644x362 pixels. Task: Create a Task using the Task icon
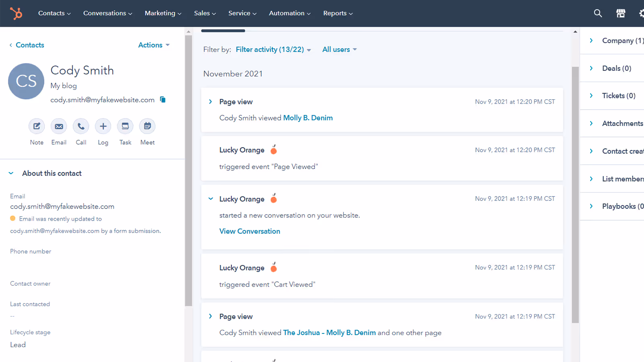click(125, 126)
